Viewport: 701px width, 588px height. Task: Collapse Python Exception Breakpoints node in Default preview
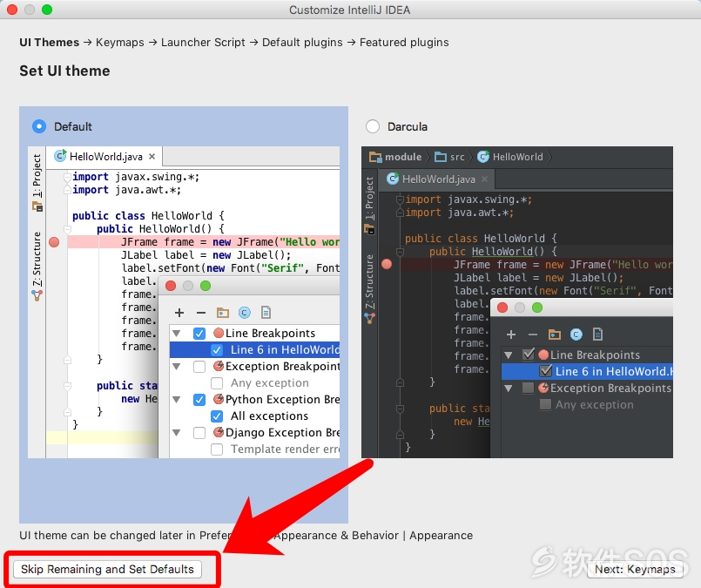177,400
